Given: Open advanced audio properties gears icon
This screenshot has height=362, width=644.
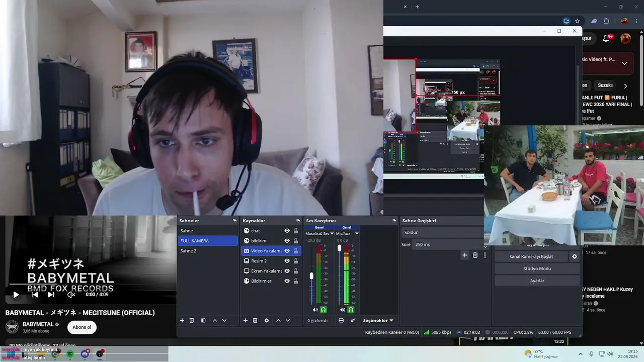Looking at the screenshot, I should pyautogui.click(x=353, y=320).
